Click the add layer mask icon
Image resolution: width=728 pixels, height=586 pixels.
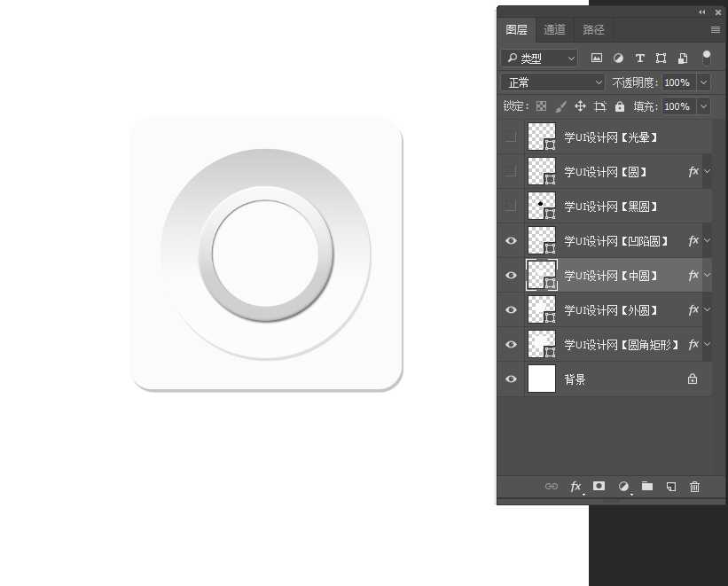599,486
